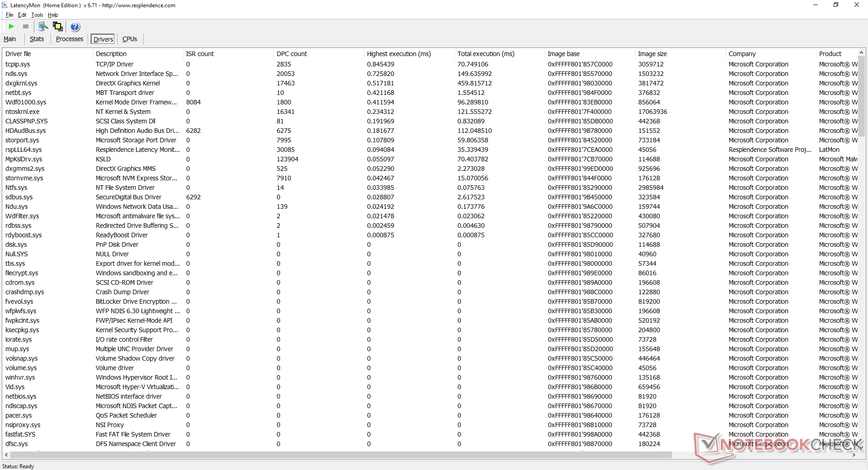This screenshot has height=470, width=868.
Task: Select the fastfat.SYS row
Action: pos(430,434)
